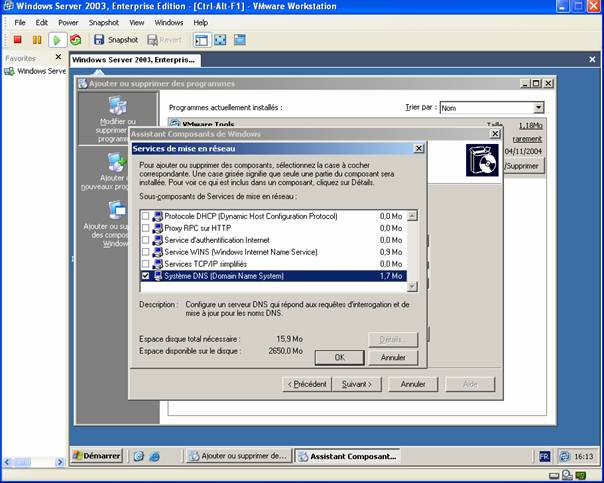Click Services TCP/IP simplifiés icon
Image resolution: width=604 pixels, height=483 pixels.
158,264
